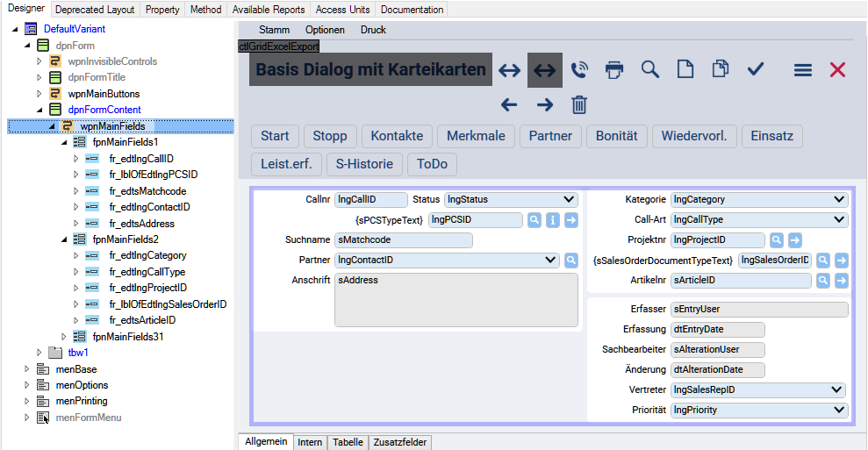Click the printer icon
Image resolution: width=868 pixels, height=450 pixels.
coord(614,70)
